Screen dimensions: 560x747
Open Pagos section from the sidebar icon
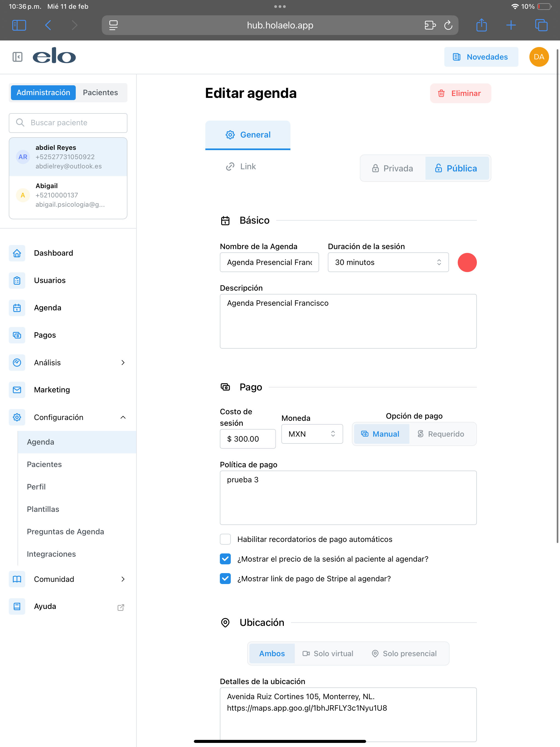(17, 335)
